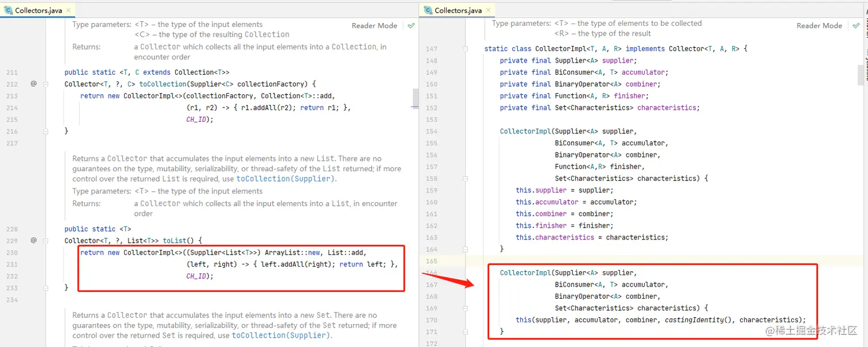Click the left Collectors.java file icon
The height and width of the screenshot is (347, 868).
pyautogui.click(x=8, y=10)
